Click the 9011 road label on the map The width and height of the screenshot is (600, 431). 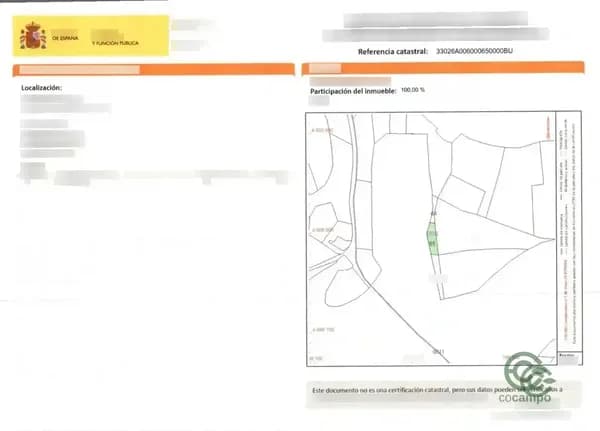pyautogui.click(x=438, y=351)
